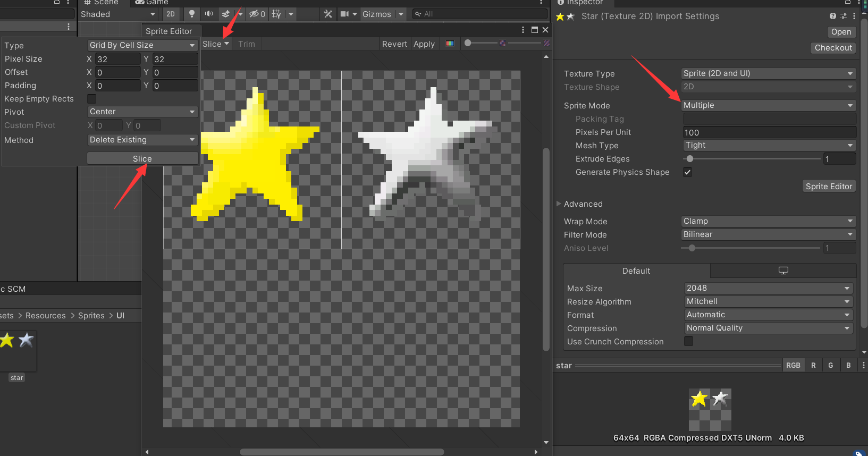Image resolution: width=868 pixels, height=456 pixels.
Task: Toggle scene grid visibility icon
Action: coord(276,14)
